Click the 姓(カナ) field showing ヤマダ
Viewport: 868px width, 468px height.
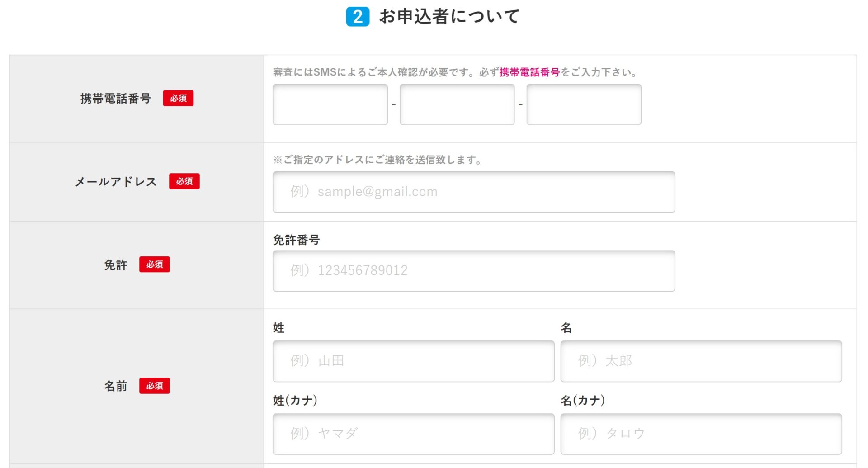(413, 434)
